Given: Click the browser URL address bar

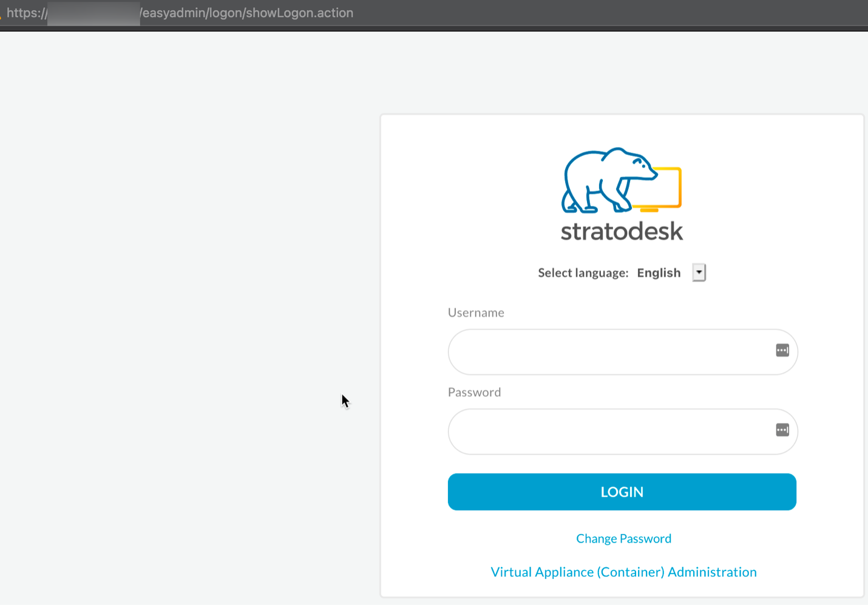Looking at the screenshot, I should tap(434, 13).
